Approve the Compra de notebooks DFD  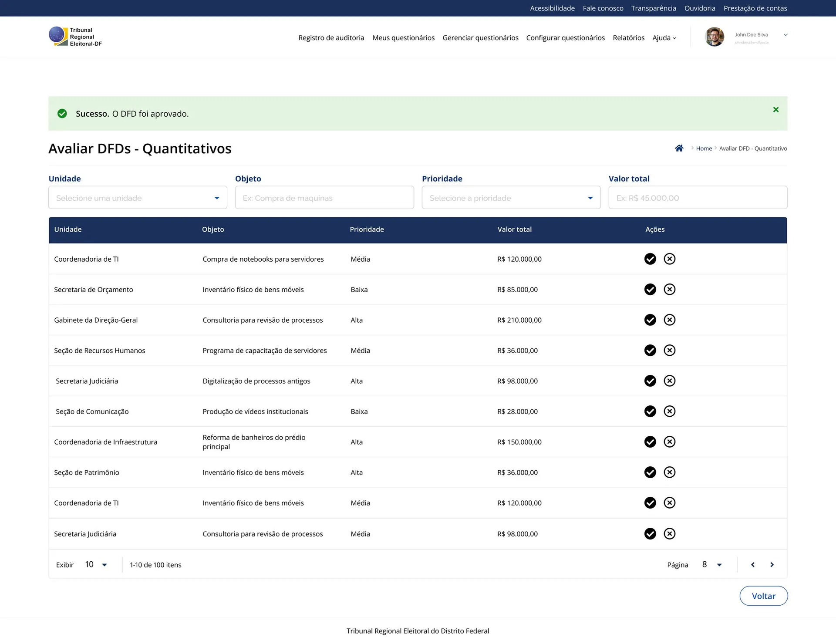tap(650, 259)
